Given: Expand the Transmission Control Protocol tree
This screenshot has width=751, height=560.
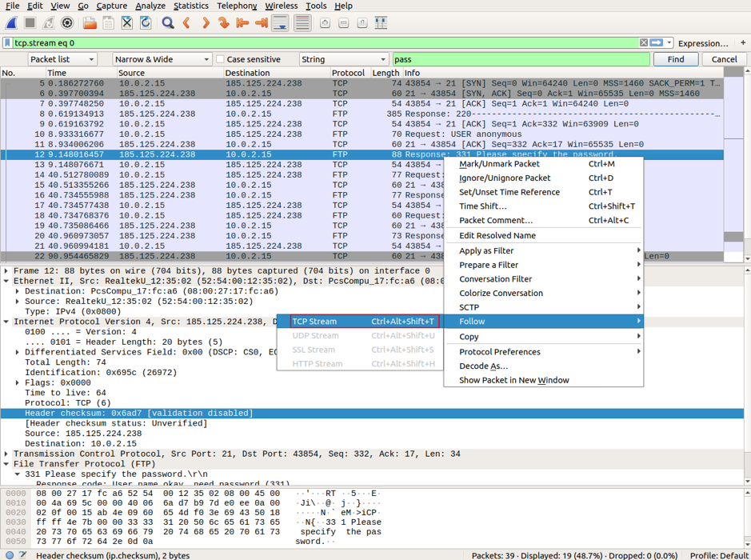Looking at the screenshot, I should point(6,454).
